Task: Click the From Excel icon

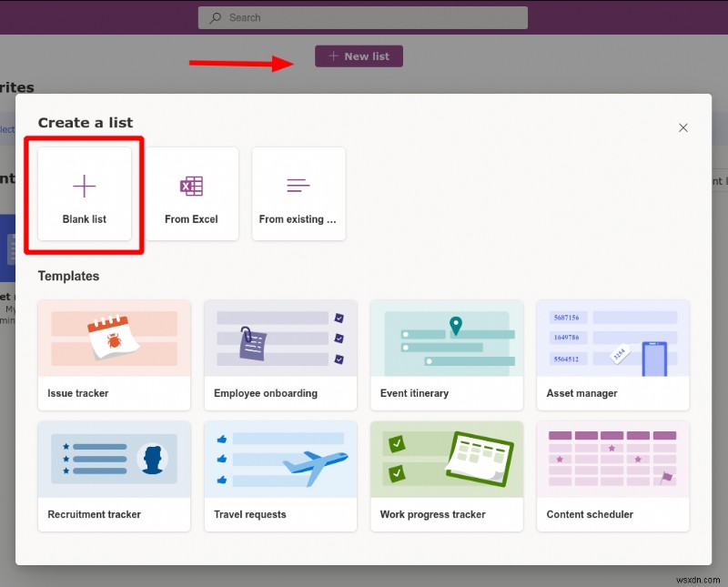Action: point(191,187)
